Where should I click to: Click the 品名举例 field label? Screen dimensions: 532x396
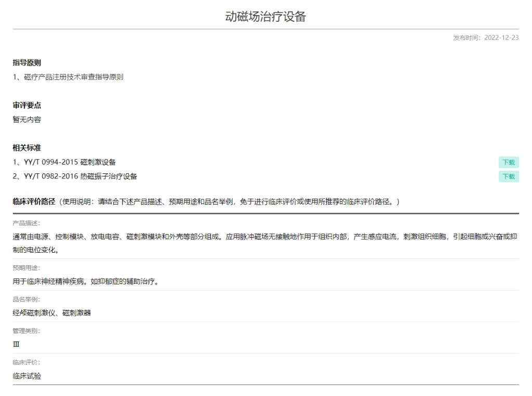26,299
